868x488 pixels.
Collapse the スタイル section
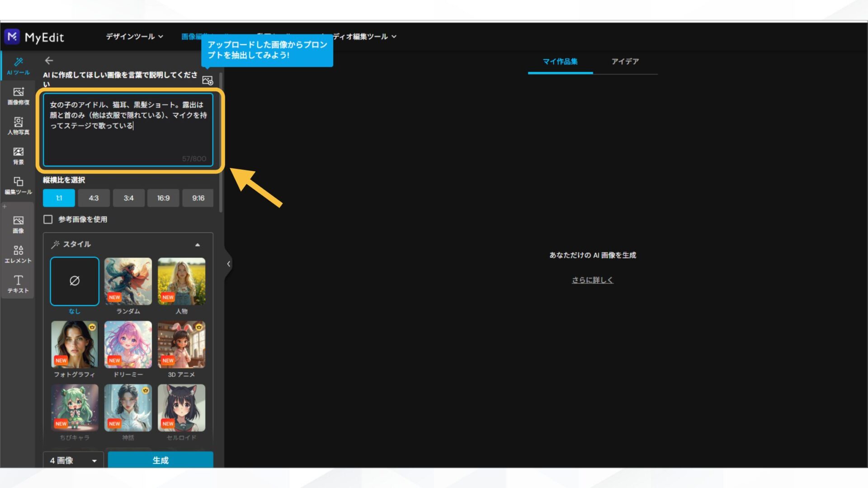tap(198, 244)
